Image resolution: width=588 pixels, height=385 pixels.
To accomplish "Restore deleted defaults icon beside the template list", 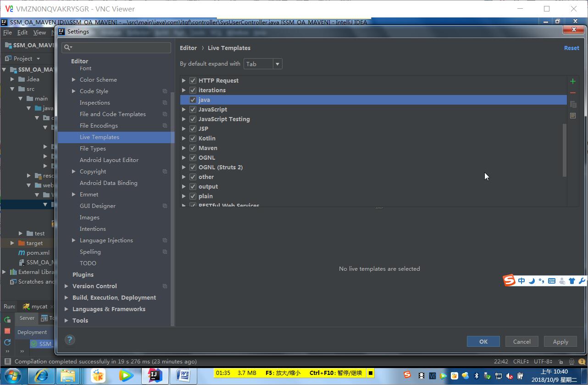I will [x=573, y=116].
